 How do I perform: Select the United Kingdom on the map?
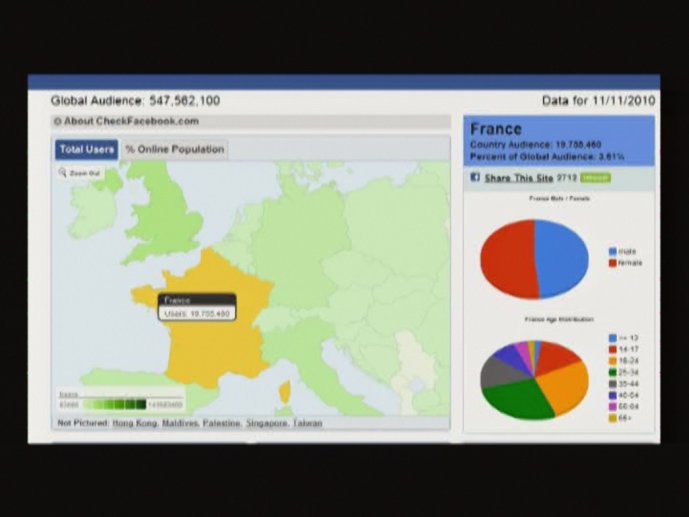165,220
